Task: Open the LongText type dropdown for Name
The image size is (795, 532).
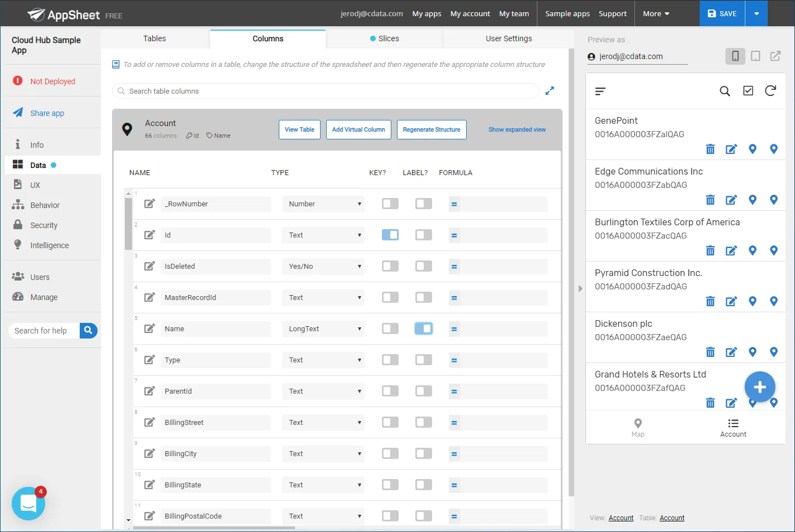Action: pyautogui.click(x=324, y=329)
